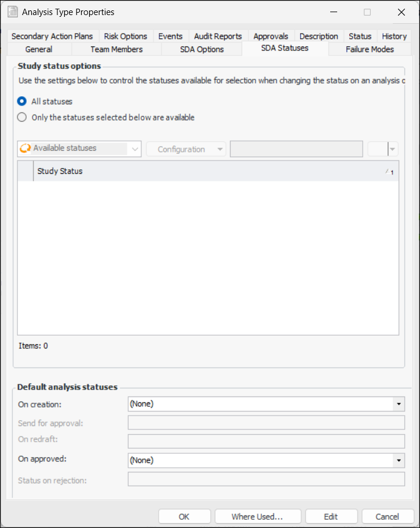Open the Configuration dropdown

pyautogui.click(x=185, y=149)
